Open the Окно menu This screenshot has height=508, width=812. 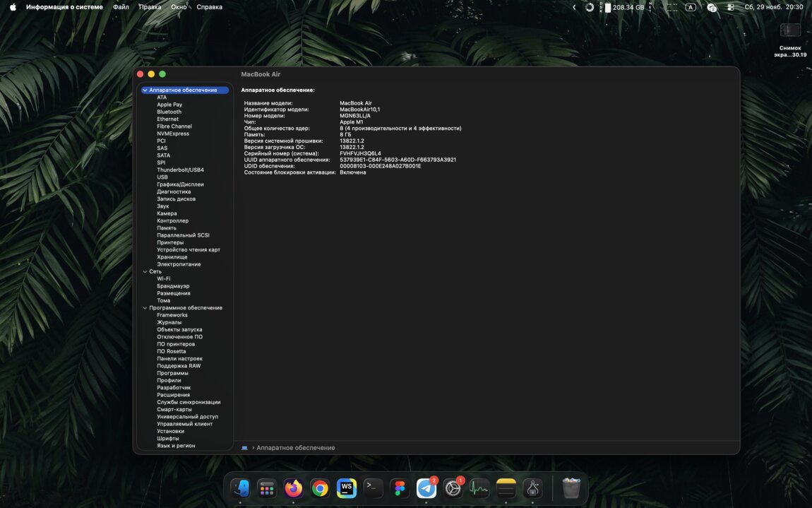[x=179, y=7]
